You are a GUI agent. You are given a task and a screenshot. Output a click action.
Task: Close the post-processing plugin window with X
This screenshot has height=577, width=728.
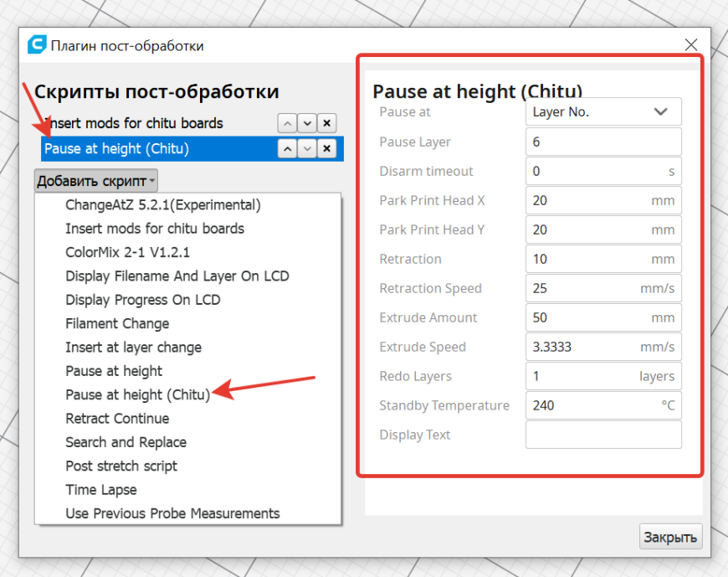690,45
